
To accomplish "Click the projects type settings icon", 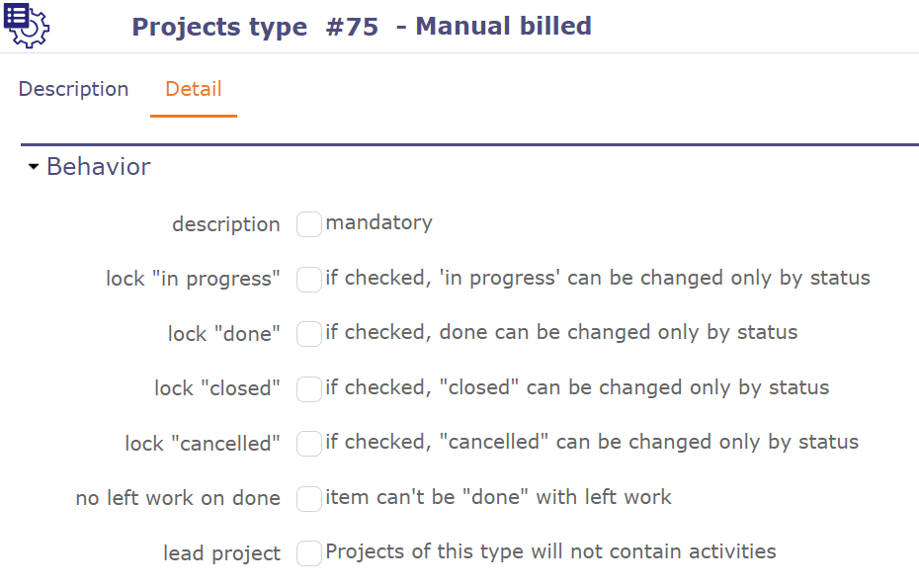I will pos(26,26).
